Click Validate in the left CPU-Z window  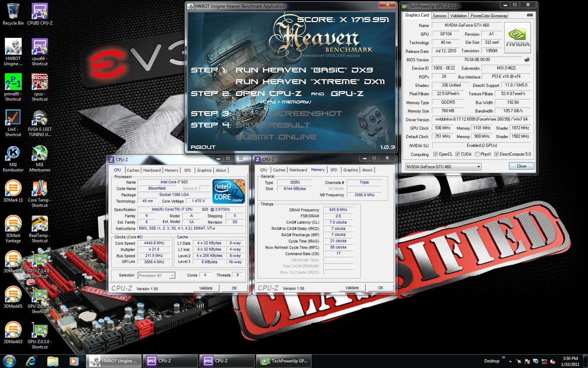tap(206, 288)
